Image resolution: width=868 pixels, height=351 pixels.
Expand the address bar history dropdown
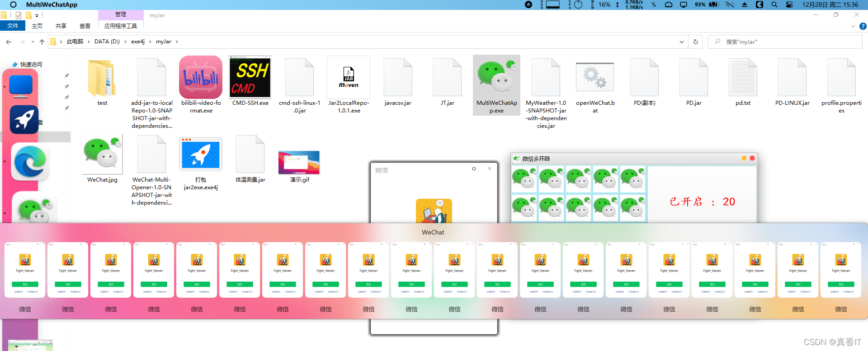681,42
